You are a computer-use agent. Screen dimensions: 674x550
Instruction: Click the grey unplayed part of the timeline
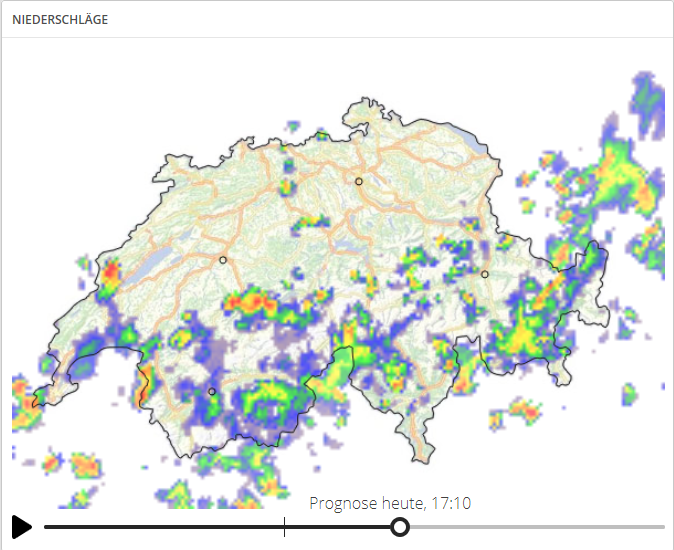tap(537, 527)
